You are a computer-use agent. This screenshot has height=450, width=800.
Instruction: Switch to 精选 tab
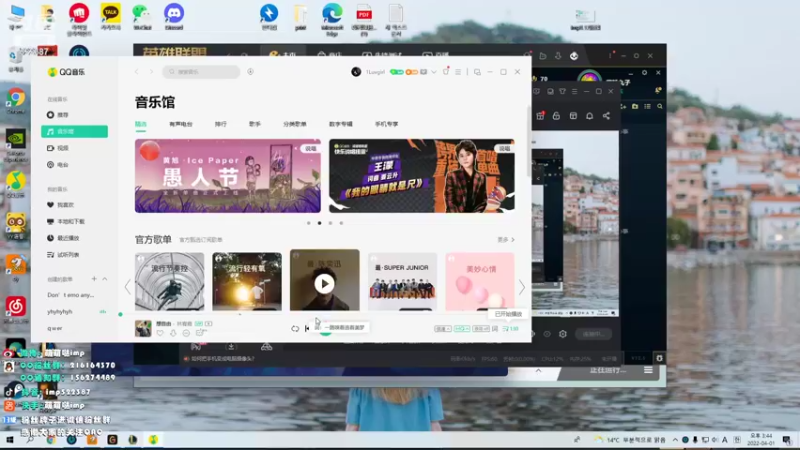[141, 124]
